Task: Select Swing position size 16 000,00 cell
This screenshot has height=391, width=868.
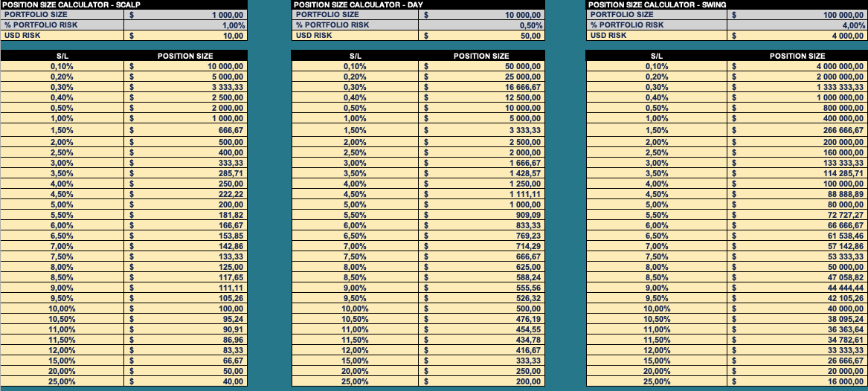Action: (797, 381)
